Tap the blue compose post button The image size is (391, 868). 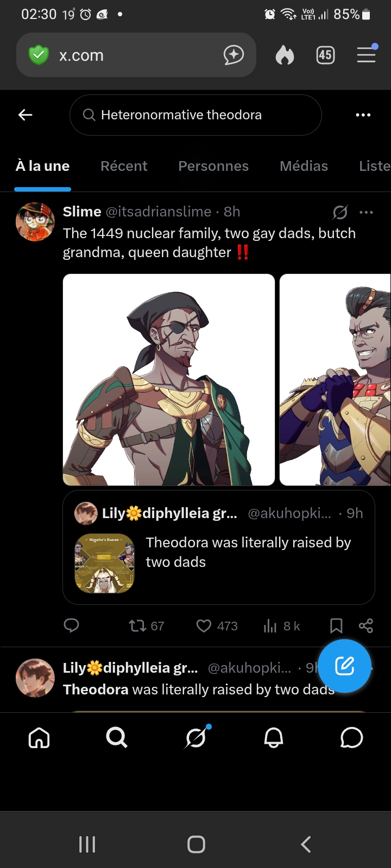pos(344,666)
